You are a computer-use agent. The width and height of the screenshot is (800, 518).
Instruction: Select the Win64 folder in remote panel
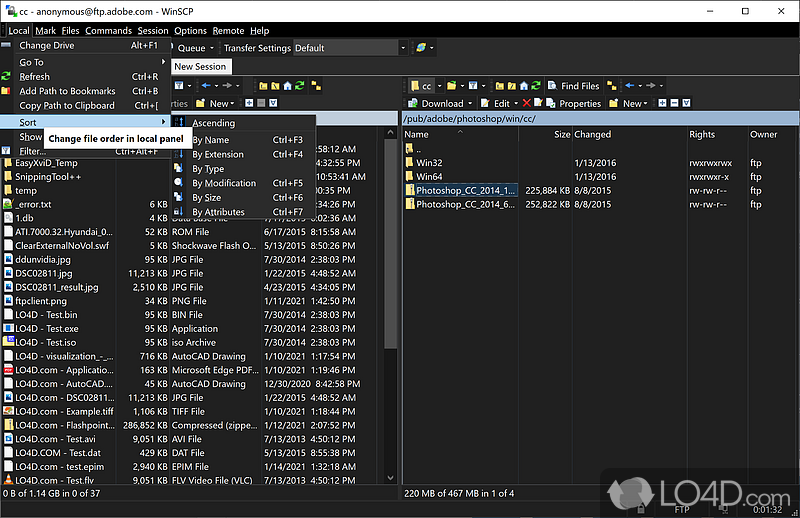tap(429, 176)
